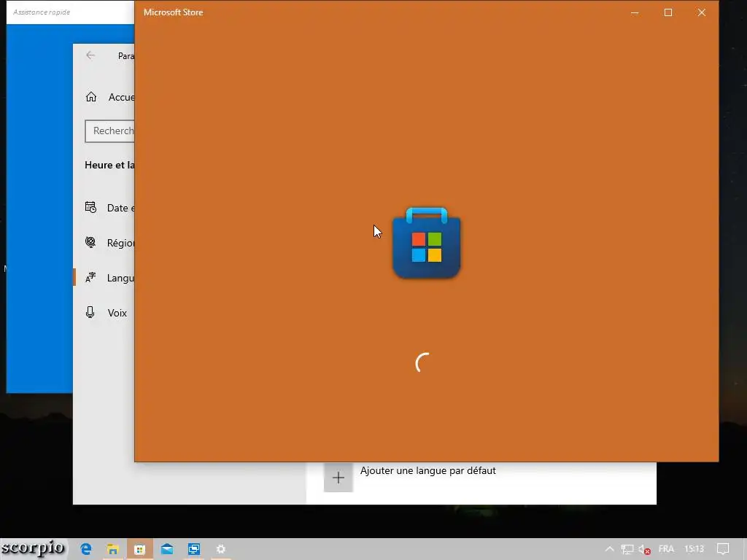
Task: Click 'Heure et la' section heading
Action: point(109,165)
